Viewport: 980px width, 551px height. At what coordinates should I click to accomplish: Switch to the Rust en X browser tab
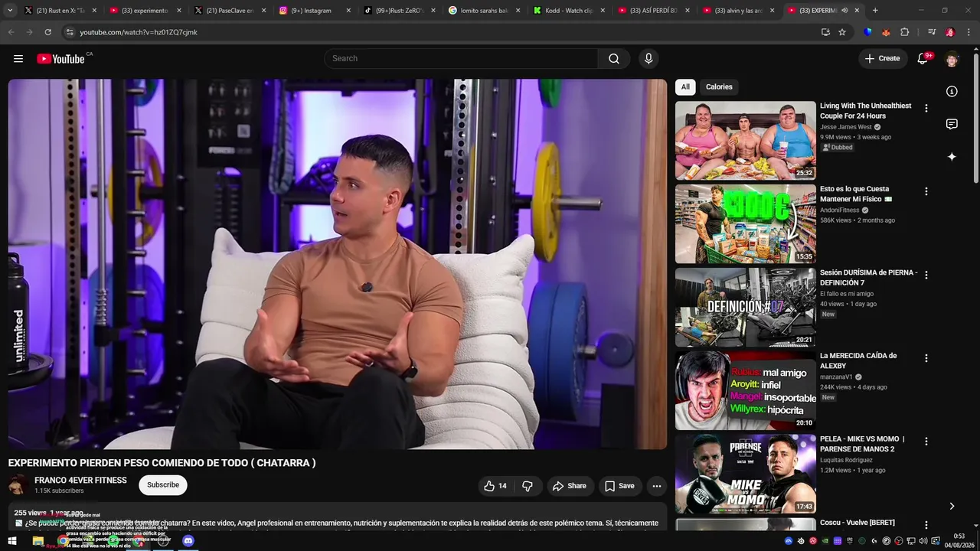pyautogui.click(x=60, y=11)
